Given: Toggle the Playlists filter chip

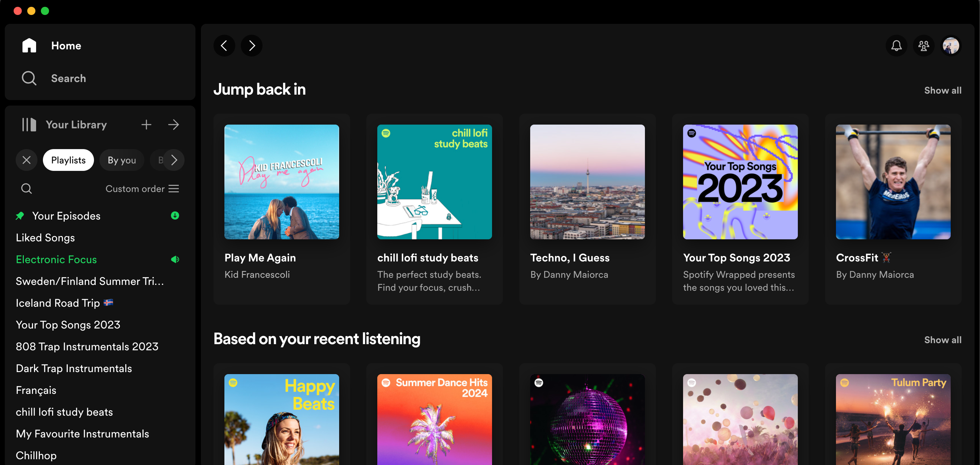Looking at the screenshot, I should tap(68, 160).
